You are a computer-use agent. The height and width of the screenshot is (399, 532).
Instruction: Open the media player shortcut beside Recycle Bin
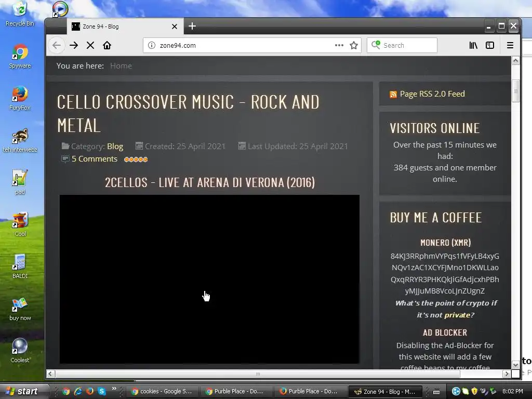tap(60, 9)
